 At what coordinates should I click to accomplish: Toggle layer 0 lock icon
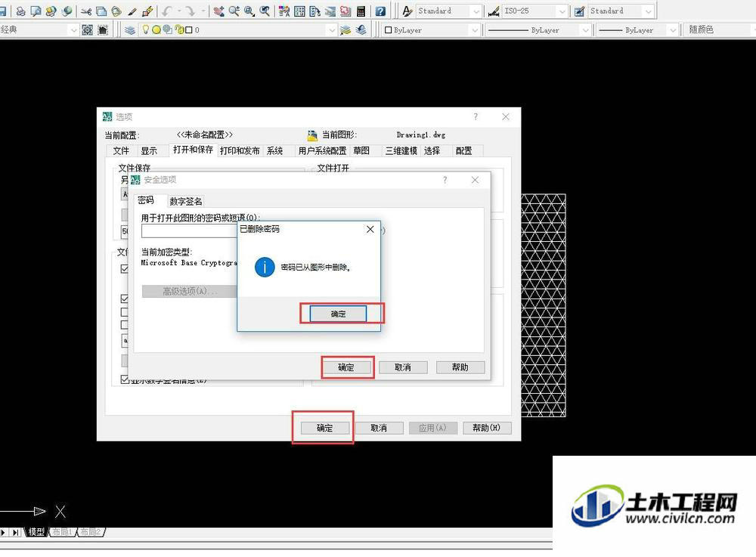click(179, 30)
